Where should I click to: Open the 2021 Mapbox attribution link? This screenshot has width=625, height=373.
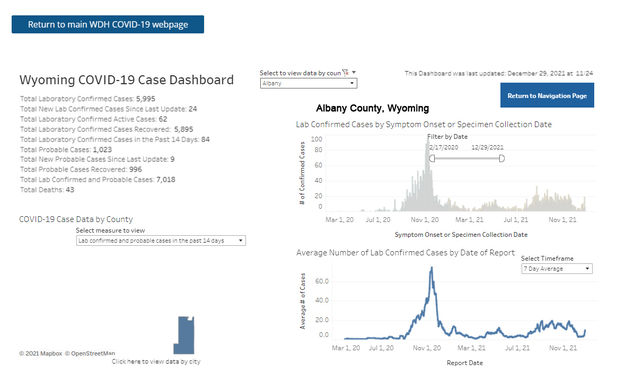(x=41, y=353)
